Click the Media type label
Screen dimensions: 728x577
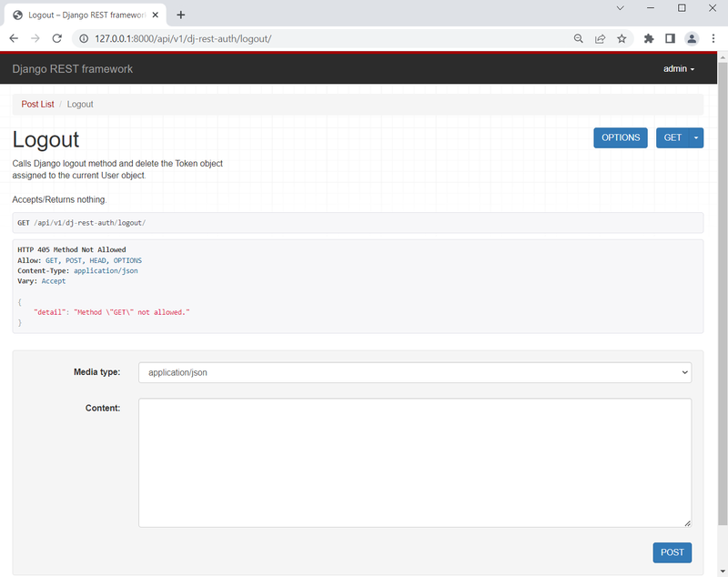coord(97,372)
